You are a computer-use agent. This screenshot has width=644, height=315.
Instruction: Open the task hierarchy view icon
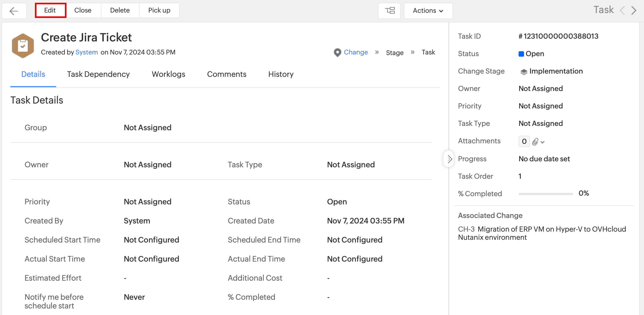pos(389,11)
